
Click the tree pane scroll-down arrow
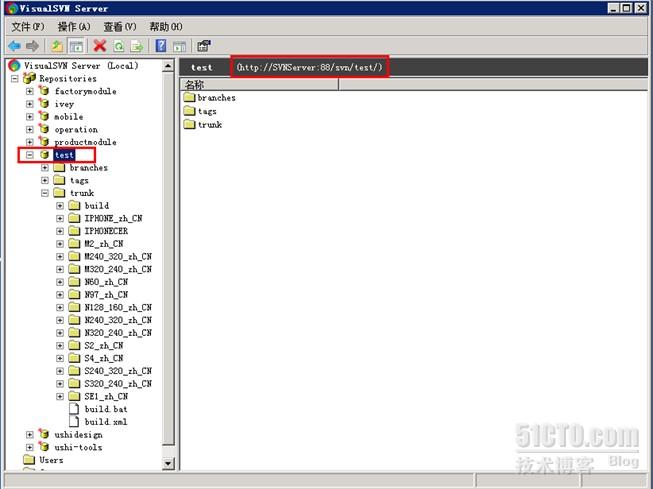168,463
